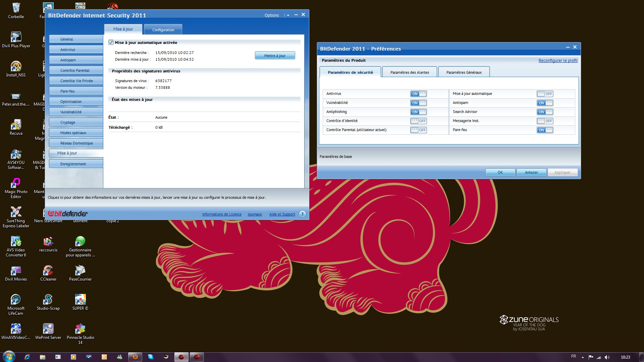Open the Enregistrement sidebar section
This screenshot has height=362, width=644.
(76, 164)
